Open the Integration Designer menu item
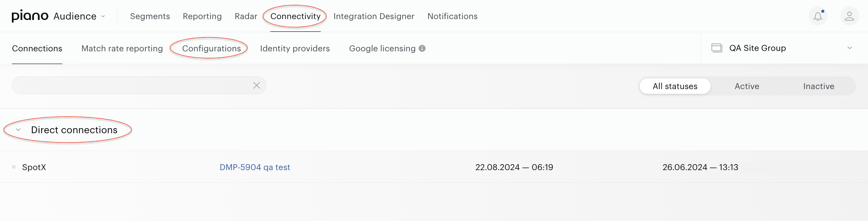The height and width of the screenshot is (221, 868). [x=374, y=16]
